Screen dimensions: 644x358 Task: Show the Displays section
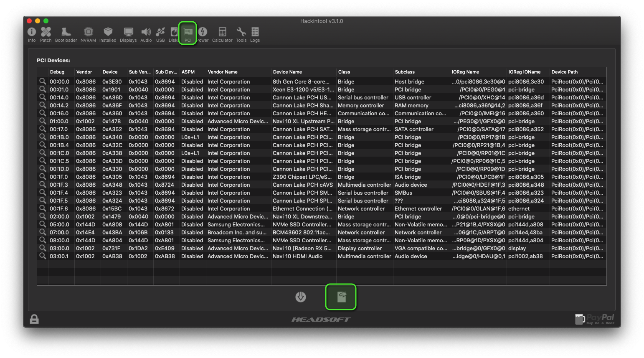[128, 34]
